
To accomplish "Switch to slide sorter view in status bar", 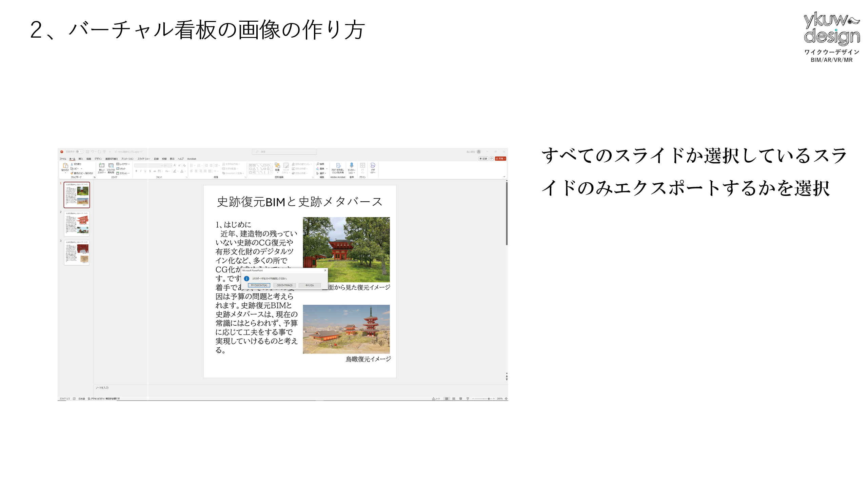I will click(454, 399).
